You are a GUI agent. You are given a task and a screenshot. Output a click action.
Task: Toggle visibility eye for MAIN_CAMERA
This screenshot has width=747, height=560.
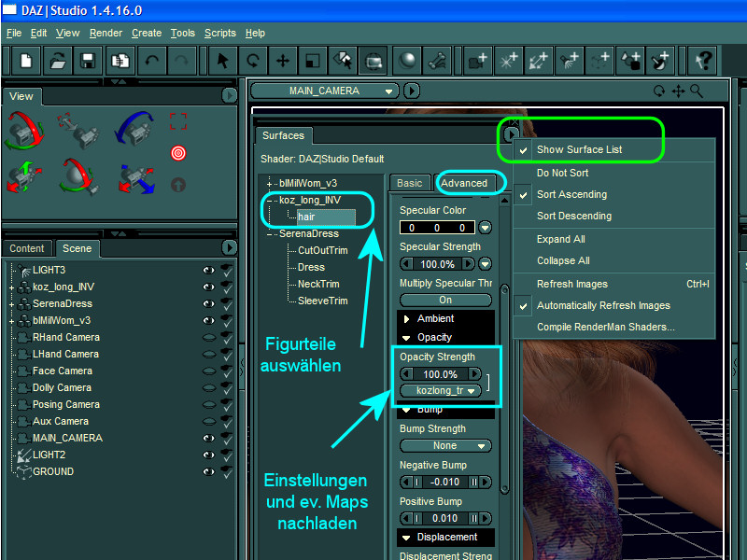[208, 438]
